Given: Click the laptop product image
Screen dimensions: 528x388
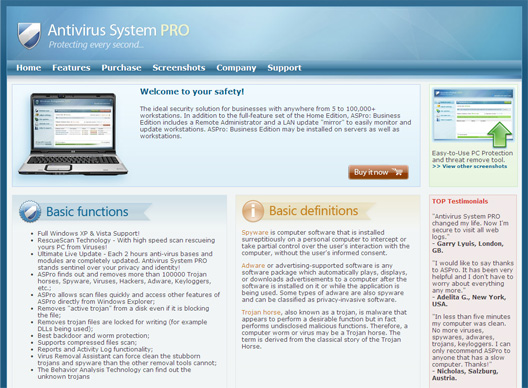Looking at the screenshot, I should pyautogui.click(x=73, y=134).
